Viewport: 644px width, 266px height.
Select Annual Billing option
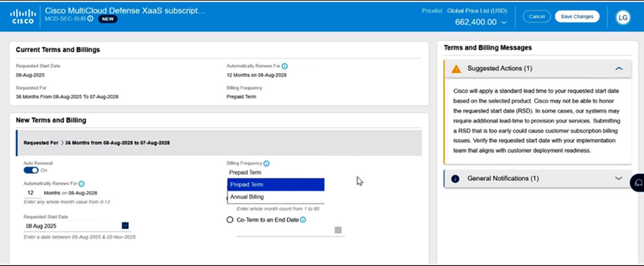276,197
